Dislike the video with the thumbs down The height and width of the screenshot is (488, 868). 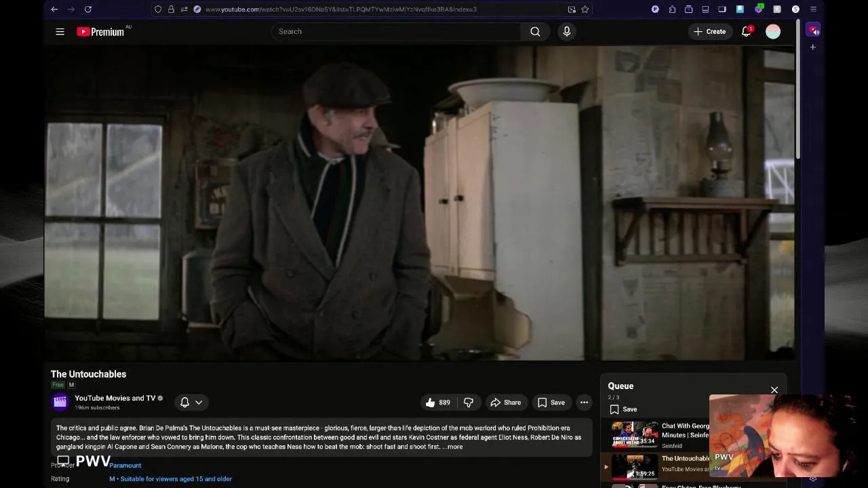469,403
